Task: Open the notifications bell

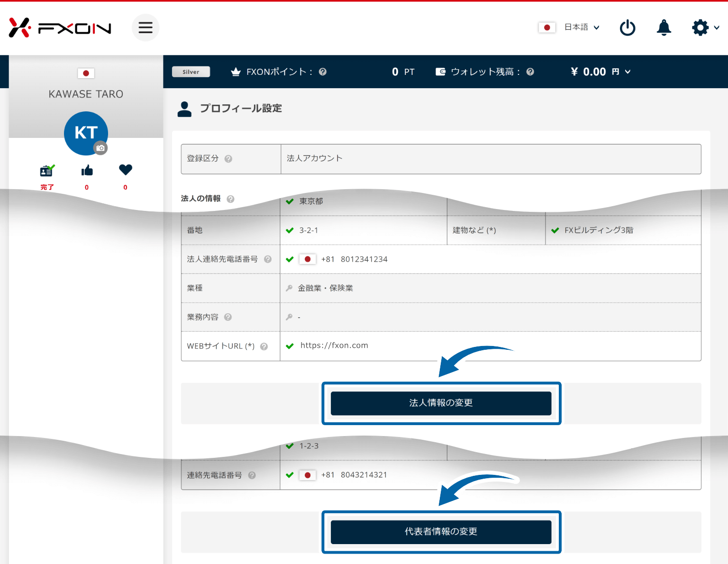Action: click(x=664, y=27)
